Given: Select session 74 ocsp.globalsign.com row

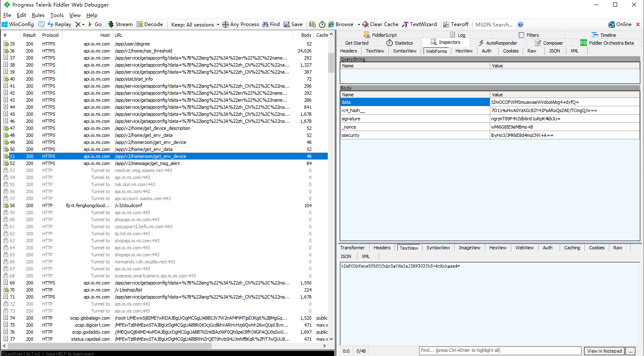Looking at the screenshot, I should (x=165, y=318).
